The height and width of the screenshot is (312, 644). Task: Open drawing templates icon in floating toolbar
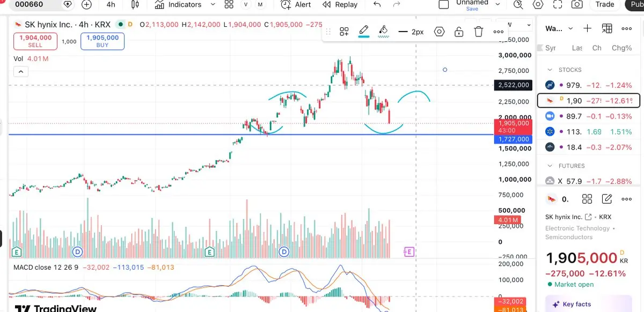point(345,32)
